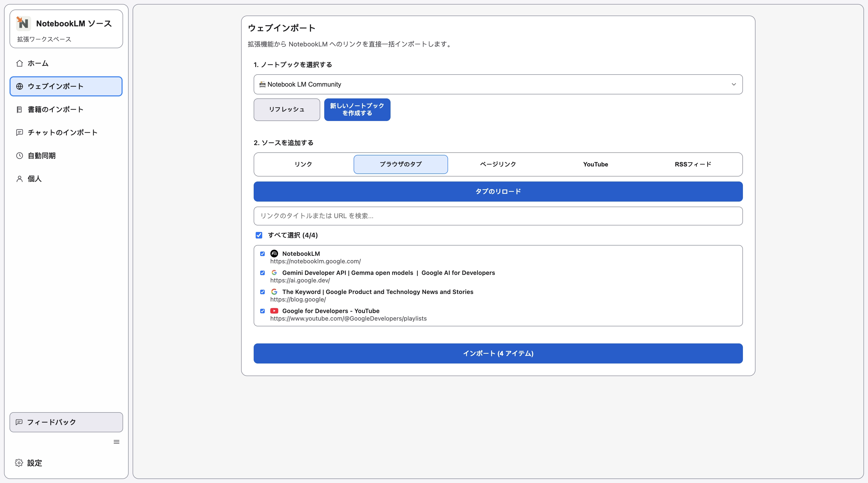
Task: Click the person icon for 個人
Action: (20, 178)
